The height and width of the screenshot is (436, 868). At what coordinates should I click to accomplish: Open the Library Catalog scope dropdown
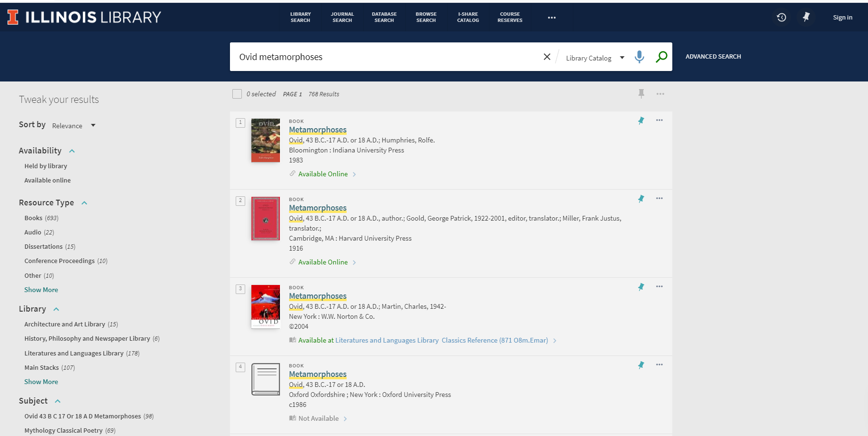594,58
